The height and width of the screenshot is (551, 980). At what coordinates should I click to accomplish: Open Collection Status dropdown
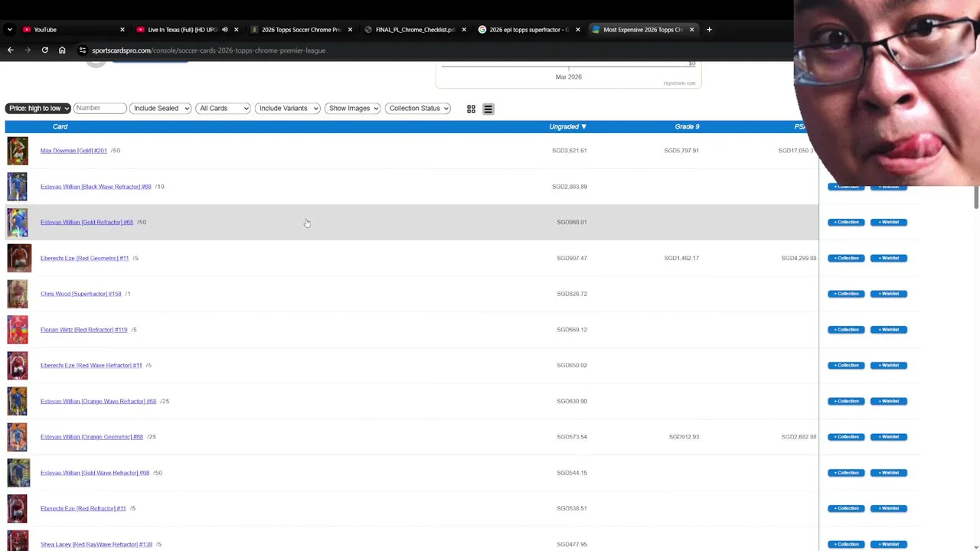(x=418, y=109)
